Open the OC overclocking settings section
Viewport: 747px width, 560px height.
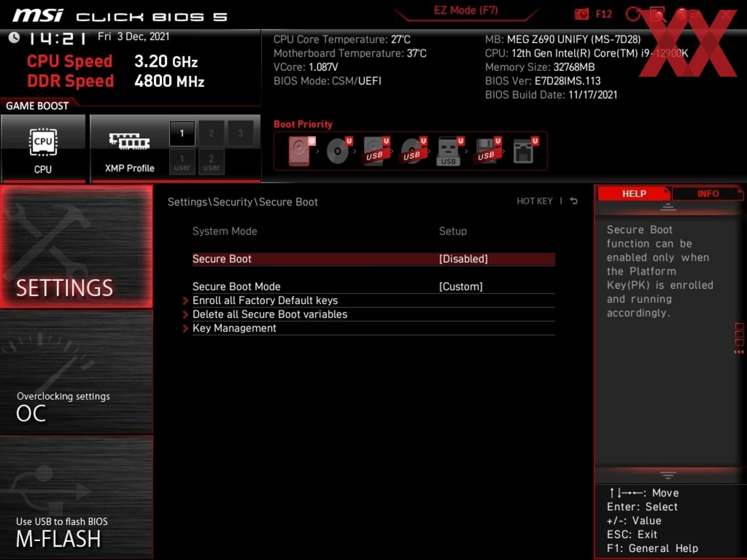pyautogui.click(x=76, y=373)
